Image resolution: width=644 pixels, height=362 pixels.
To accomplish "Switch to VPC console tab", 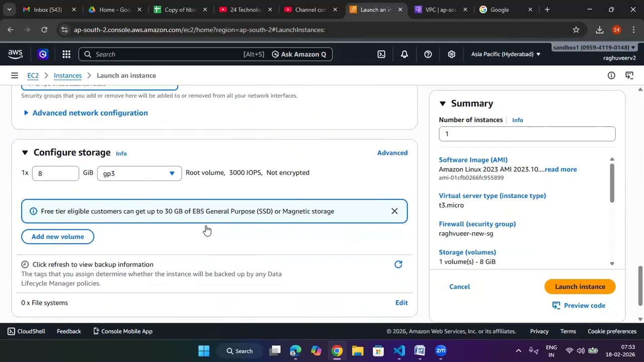I will pos(440,10).
